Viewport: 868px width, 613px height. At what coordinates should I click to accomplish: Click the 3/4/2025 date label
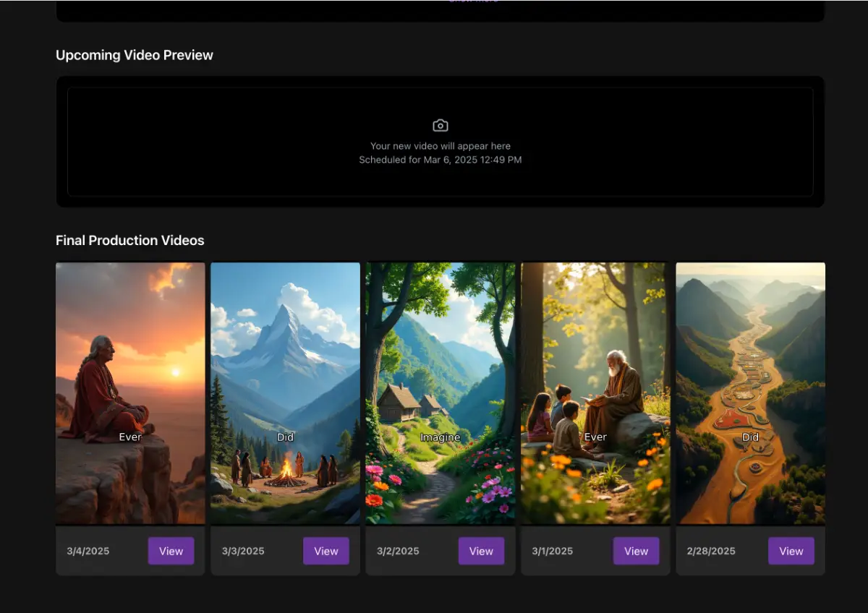tap(88, 551)
